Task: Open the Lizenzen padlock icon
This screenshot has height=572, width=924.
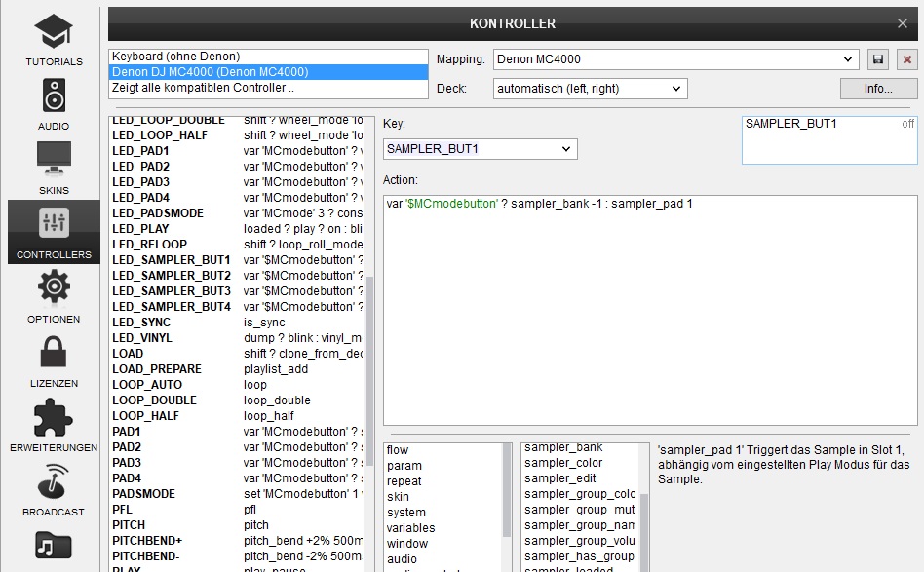Action: point(54,352)
